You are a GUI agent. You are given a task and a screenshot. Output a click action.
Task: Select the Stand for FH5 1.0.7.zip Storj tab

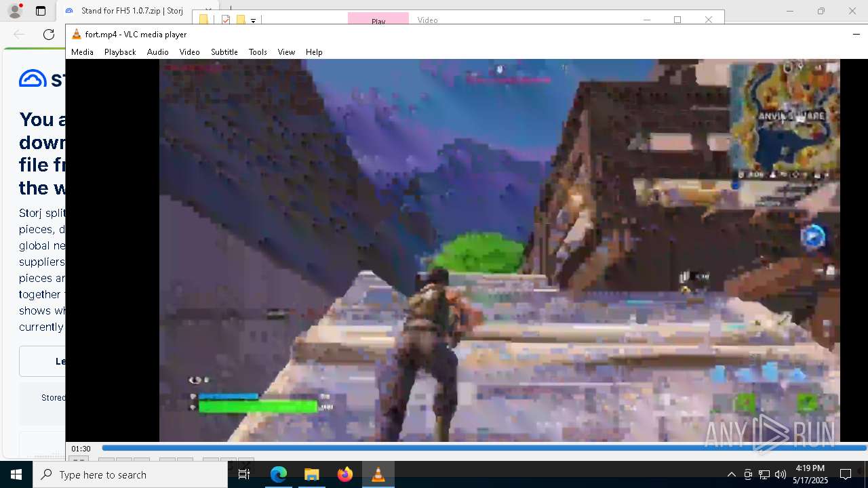point(132,11)
